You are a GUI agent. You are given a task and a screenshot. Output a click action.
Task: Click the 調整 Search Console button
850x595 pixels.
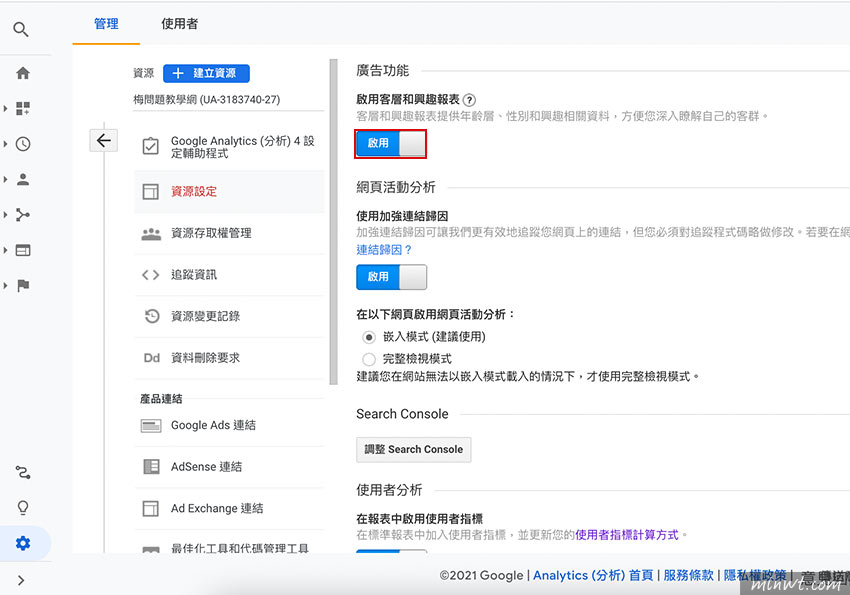414,450
